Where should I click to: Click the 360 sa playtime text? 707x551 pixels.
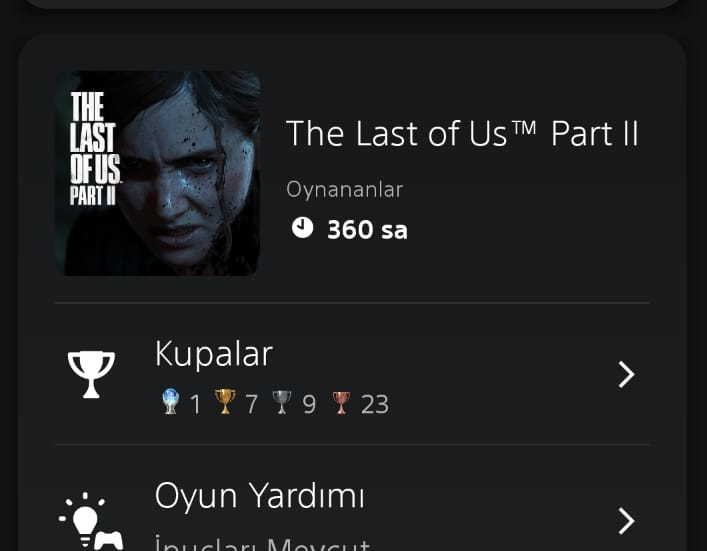click(367, 230)
